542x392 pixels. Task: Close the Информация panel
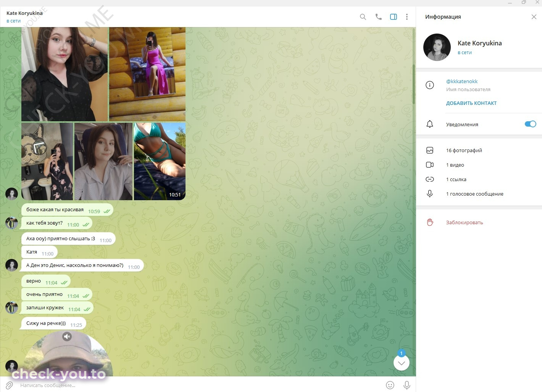click(534, 17)
